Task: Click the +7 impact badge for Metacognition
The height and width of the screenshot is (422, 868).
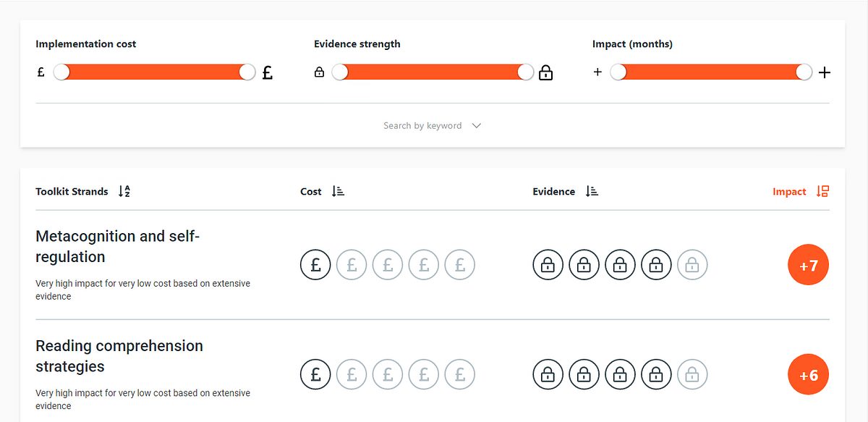Action: tap(808, 265)
